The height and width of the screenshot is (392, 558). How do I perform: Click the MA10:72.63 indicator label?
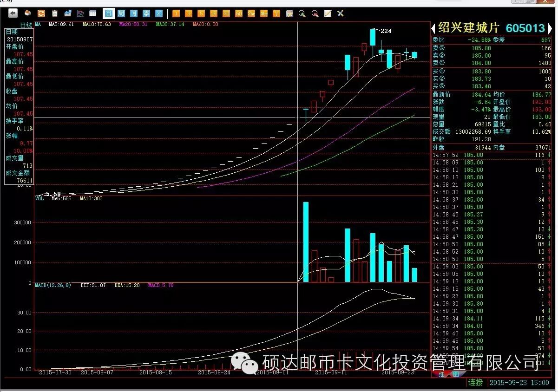[97, 24]
